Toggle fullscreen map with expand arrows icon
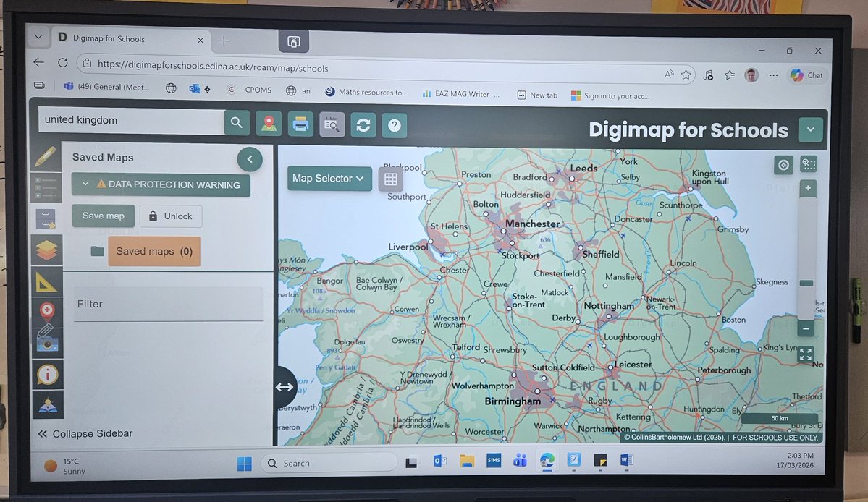The height and width of the screenshot is (502, 868). click(806, 354)
